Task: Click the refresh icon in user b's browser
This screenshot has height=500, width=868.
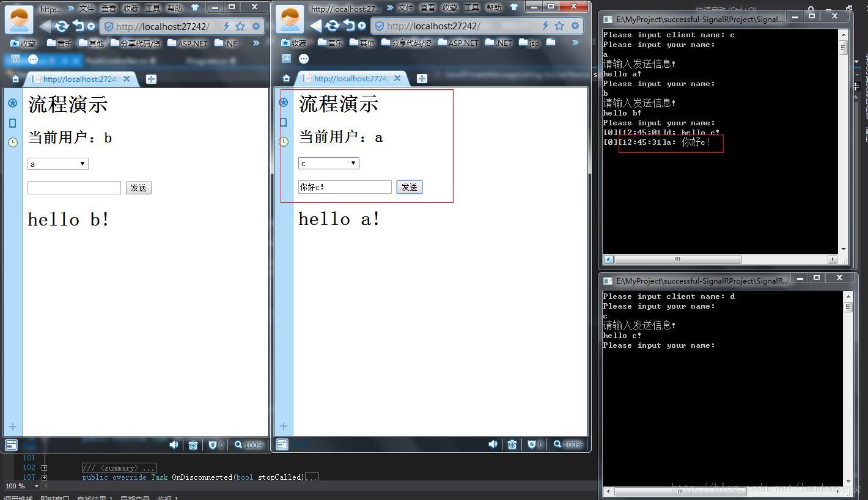Action: [x=61, y=26]
